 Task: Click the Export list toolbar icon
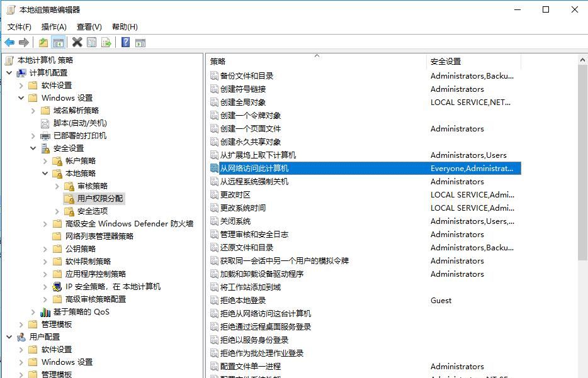tap(106, 42)
